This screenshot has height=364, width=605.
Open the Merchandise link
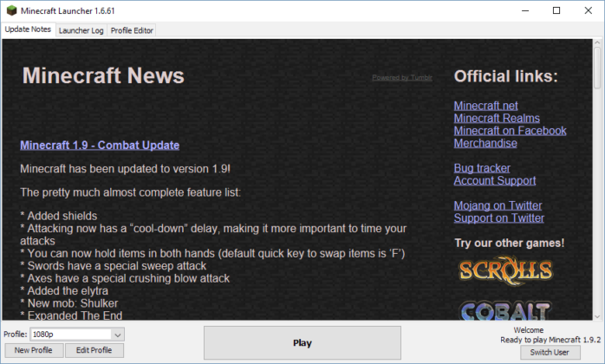[485, 143]
